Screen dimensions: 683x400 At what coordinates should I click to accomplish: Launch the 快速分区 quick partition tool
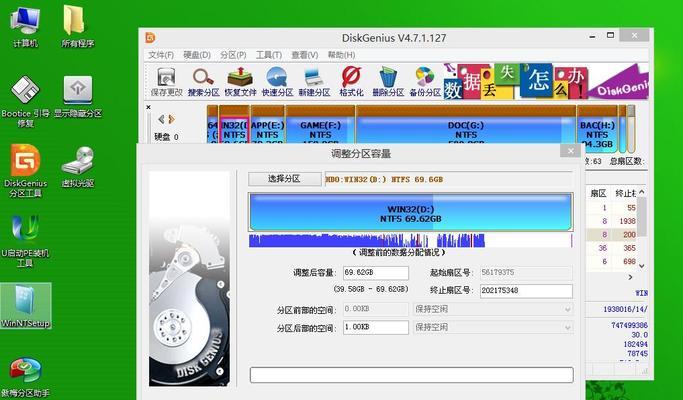[277, 82]
